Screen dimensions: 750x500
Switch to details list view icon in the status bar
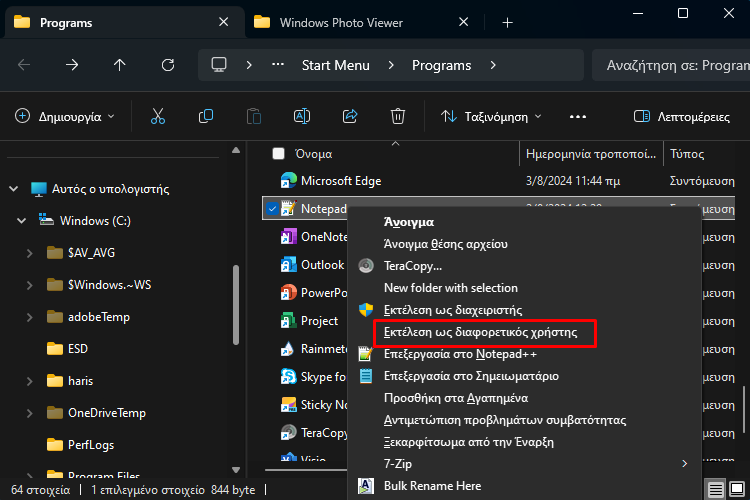pyautogui.click(x=716, y=489)
